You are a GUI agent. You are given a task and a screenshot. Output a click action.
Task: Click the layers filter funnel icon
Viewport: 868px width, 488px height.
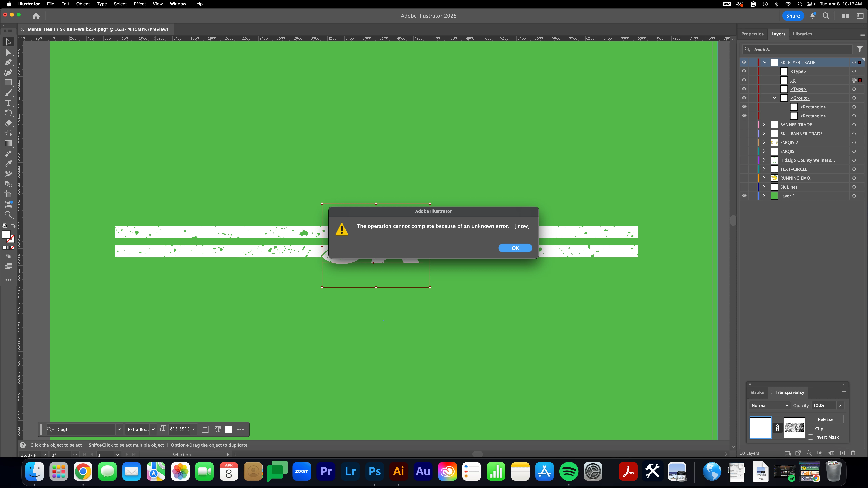(860, 49)
